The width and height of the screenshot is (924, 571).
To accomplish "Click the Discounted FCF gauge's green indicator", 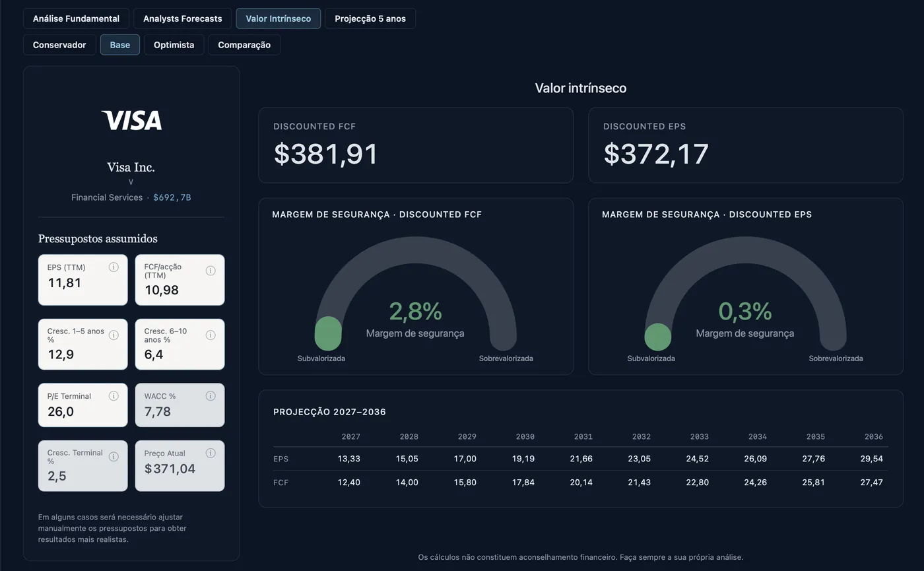I will [328, 333].
